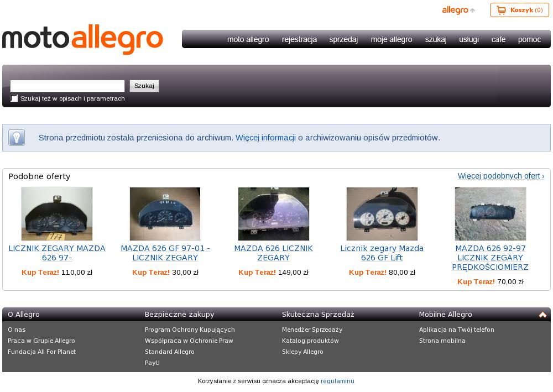Open the moto allegro menu item

pyautogui.click(x=248, y=39)
